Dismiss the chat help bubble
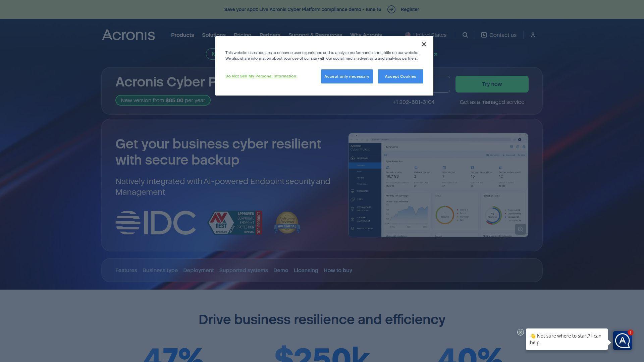Image resolution: width=644 pixels, height=362 pixels. coord(520,332)
